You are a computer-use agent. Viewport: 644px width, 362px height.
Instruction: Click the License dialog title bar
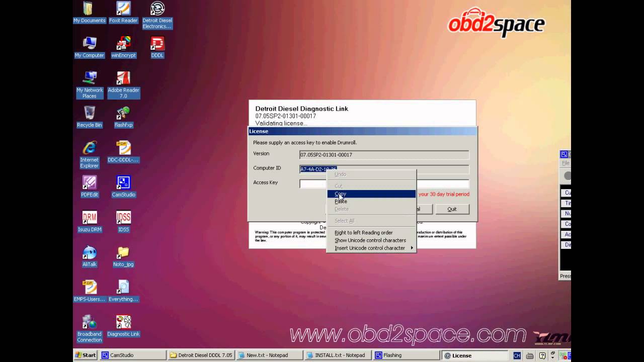362,131
